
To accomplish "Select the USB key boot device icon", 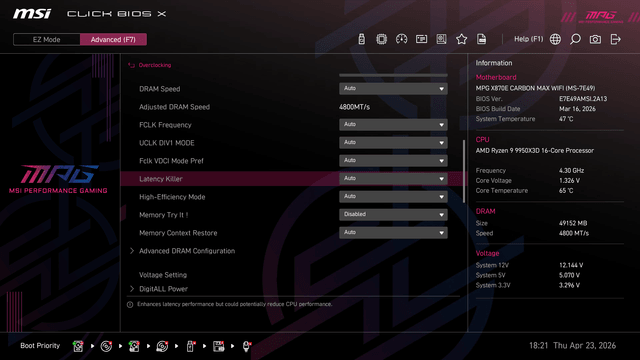I will tap(190, 346).
